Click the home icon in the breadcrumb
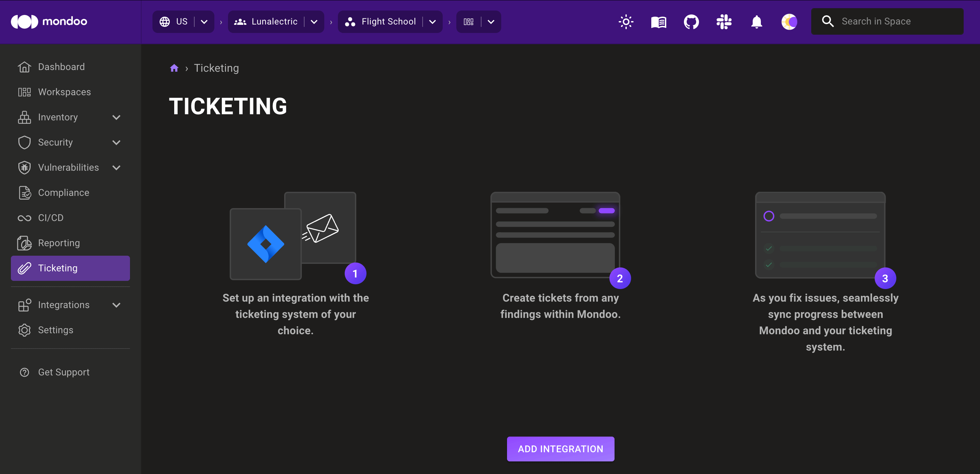 coord(174,68)
